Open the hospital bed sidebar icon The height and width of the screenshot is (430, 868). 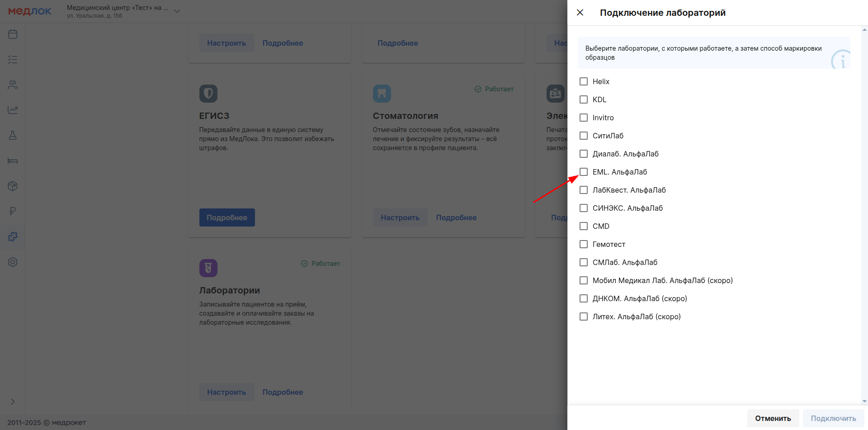click(x=13, y=161)
